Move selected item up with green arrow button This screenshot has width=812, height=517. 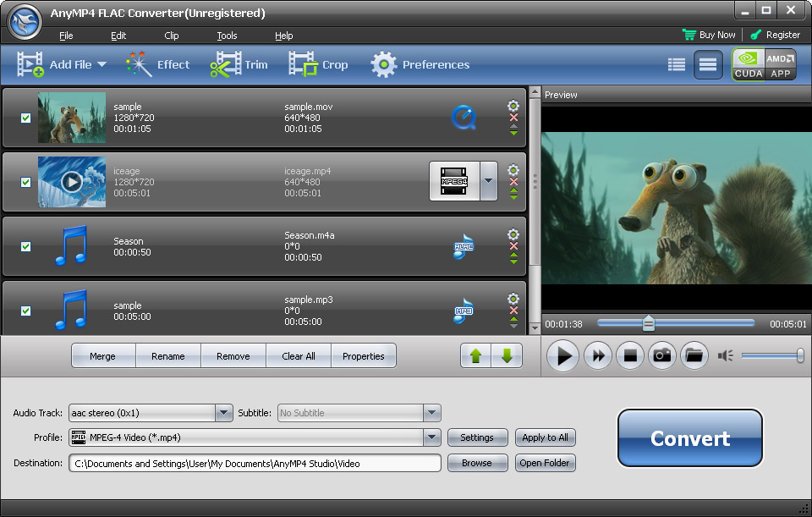point(476,356)
